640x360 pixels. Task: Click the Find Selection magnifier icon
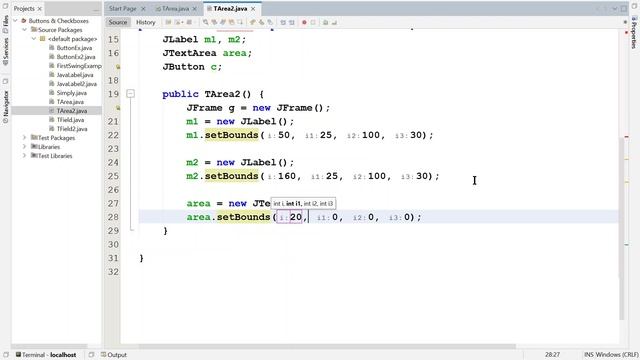[205, 22]
